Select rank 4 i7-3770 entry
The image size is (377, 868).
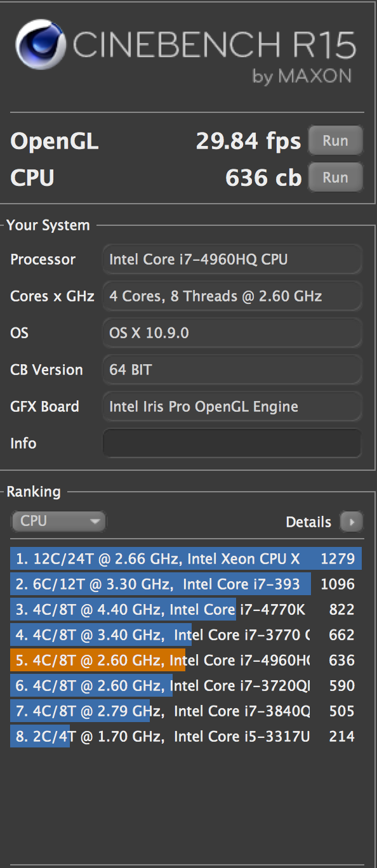(x=186, y=635)
